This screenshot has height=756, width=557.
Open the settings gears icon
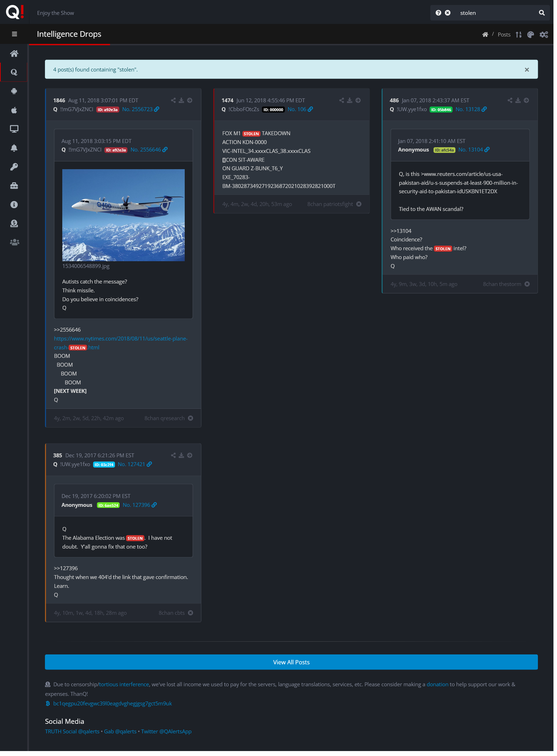544,34
